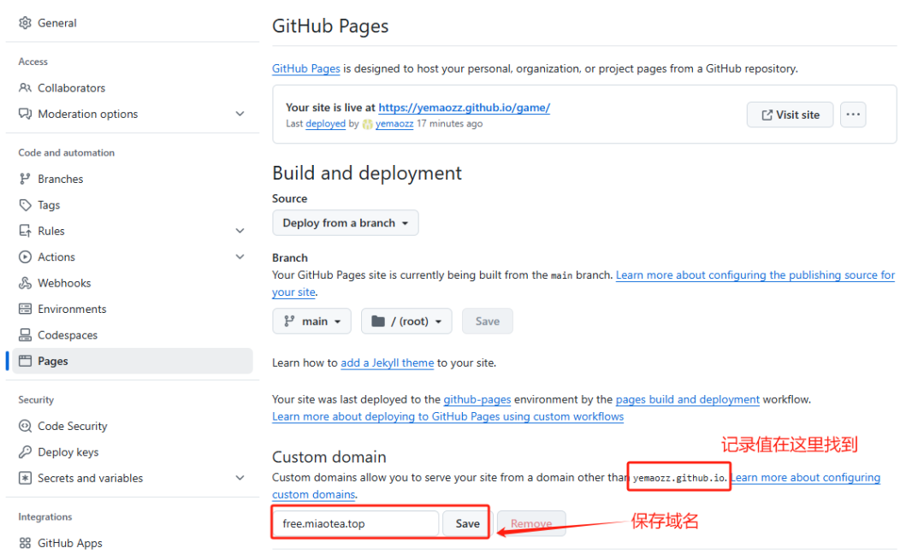Image resolution: width=924 pixels, height=560 pixels.
Task: Expand the Moderation options chevron
Action: [x=240, y=114]
